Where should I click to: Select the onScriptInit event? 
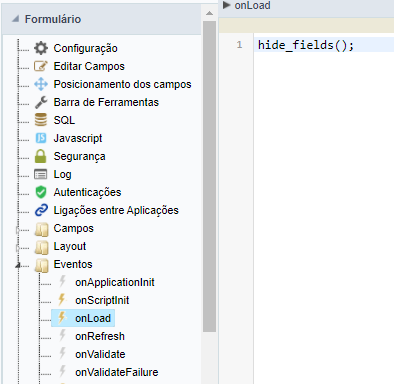coord(102,300)
